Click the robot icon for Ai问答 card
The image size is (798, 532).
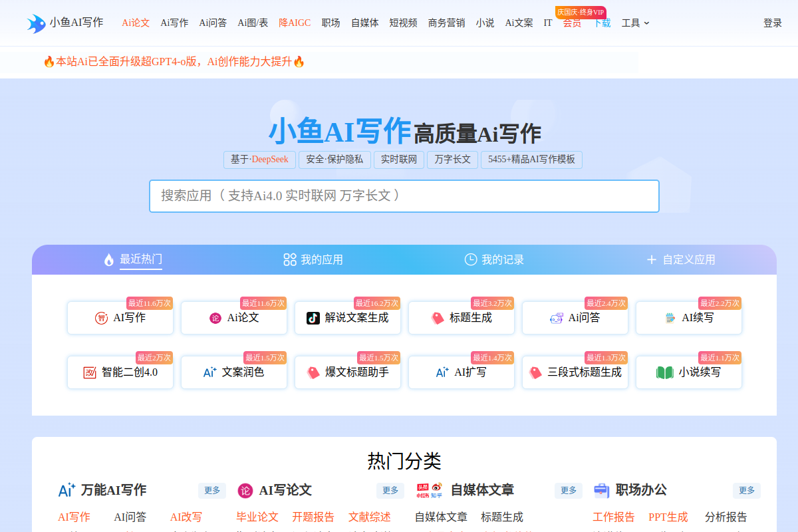click(557, 319)
